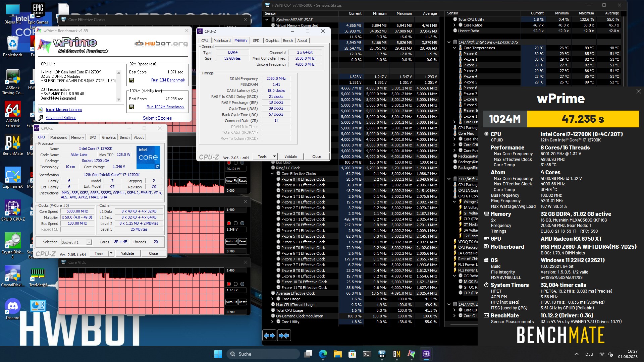Image resolution: width=644 pixels, height=362 pixels.
Task: Open Memory tab in lower CPU-Z window
Action: point(77,137)
